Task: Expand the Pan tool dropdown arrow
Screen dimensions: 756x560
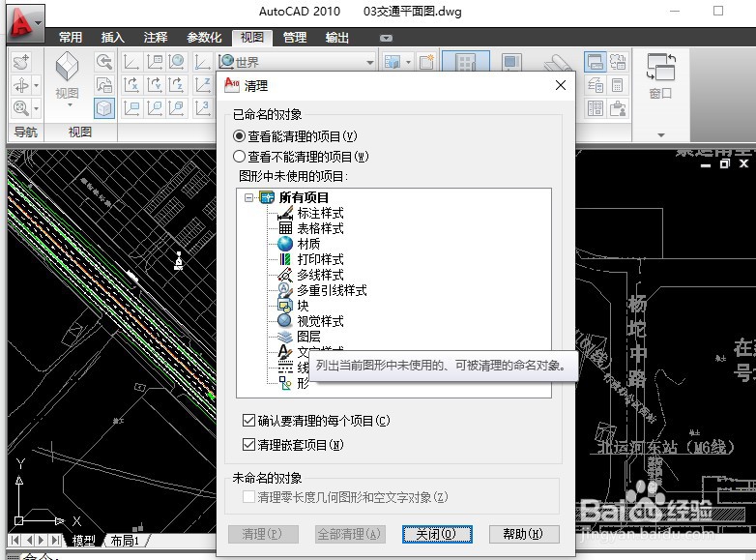Action: click(x=37, y=85)
